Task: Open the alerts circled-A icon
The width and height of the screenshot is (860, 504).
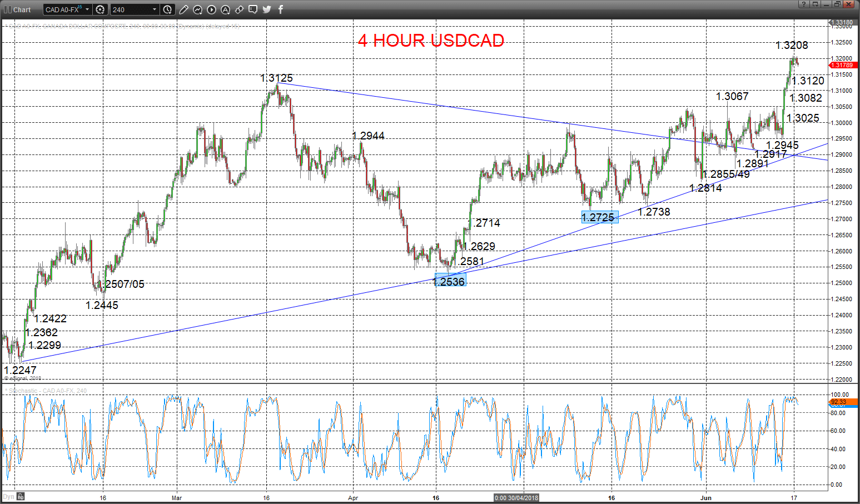Action: [x=225, y=9]
